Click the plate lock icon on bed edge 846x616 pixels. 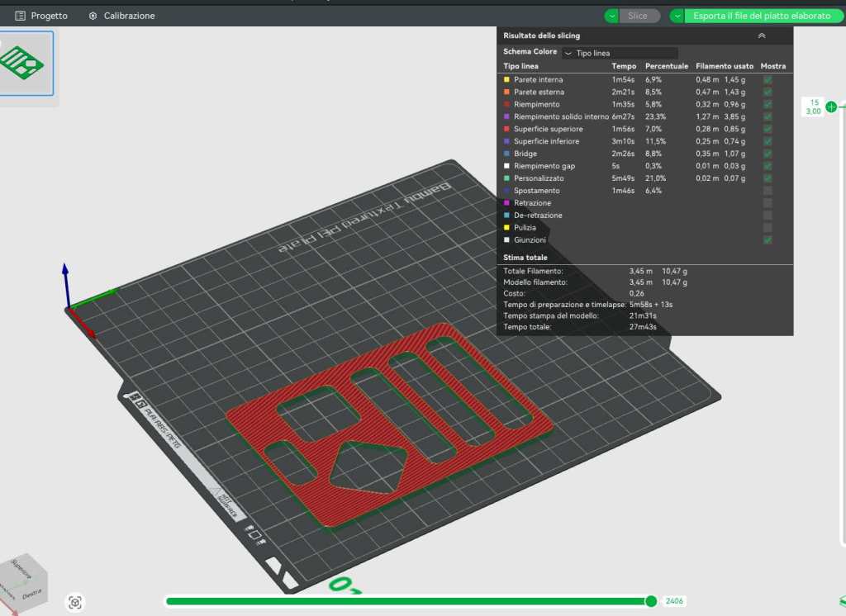pyautogui.click(x=255, y=534)
